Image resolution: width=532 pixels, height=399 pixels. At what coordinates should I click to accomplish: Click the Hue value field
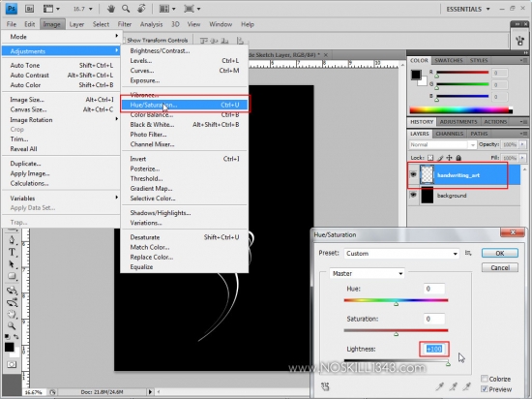pyautogui.click(x=434, y=289)
